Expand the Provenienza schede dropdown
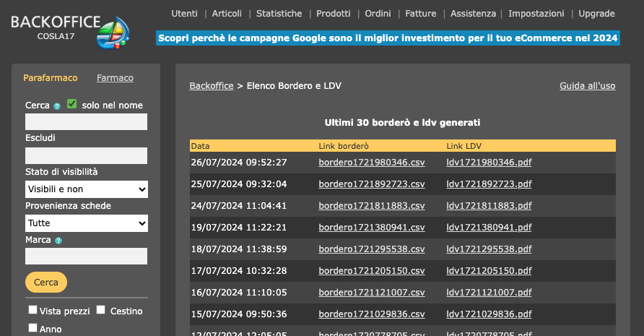Screen dimensions: 644x336 coord(87,223)
